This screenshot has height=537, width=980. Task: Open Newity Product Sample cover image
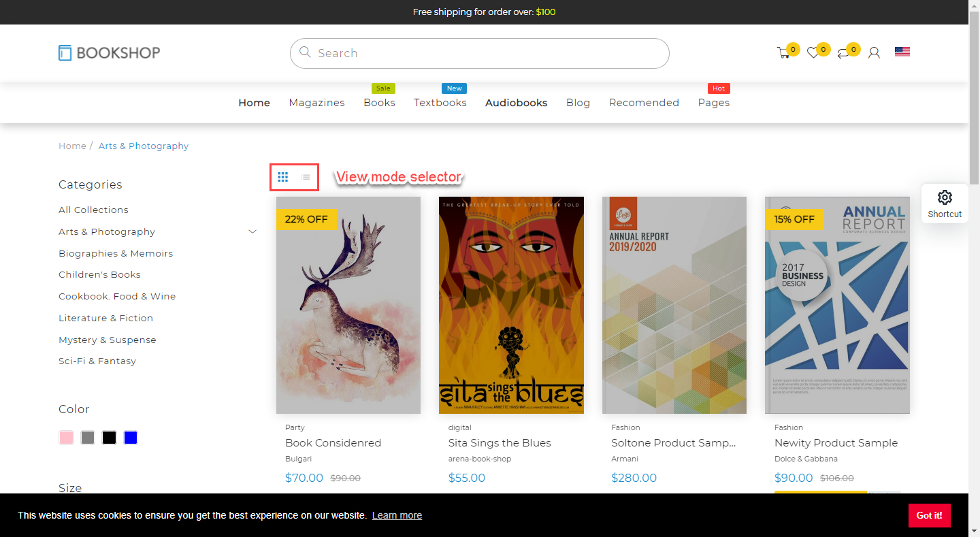tap(837, 305)
